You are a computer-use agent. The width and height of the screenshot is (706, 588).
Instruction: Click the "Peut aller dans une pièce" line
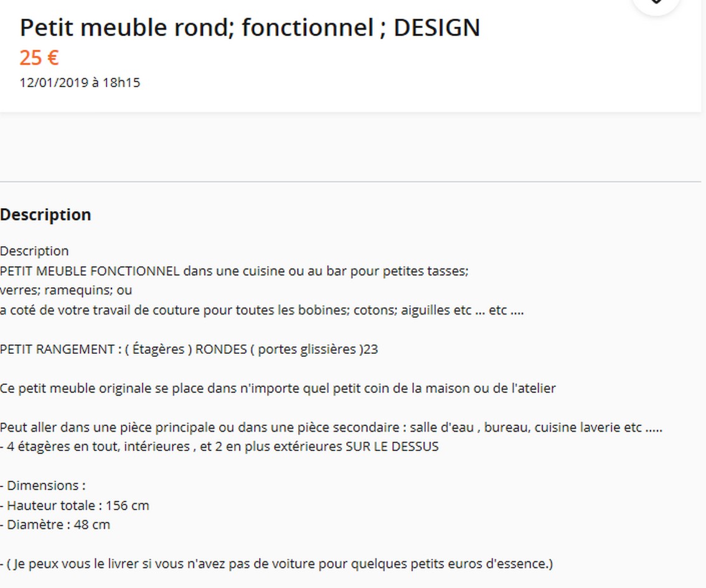point(331,428)
